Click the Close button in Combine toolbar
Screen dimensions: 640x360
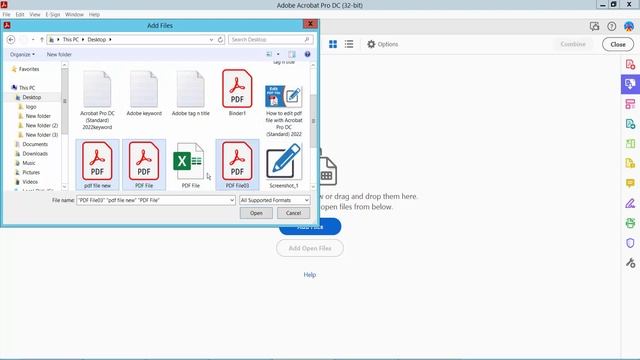(618, 44)
